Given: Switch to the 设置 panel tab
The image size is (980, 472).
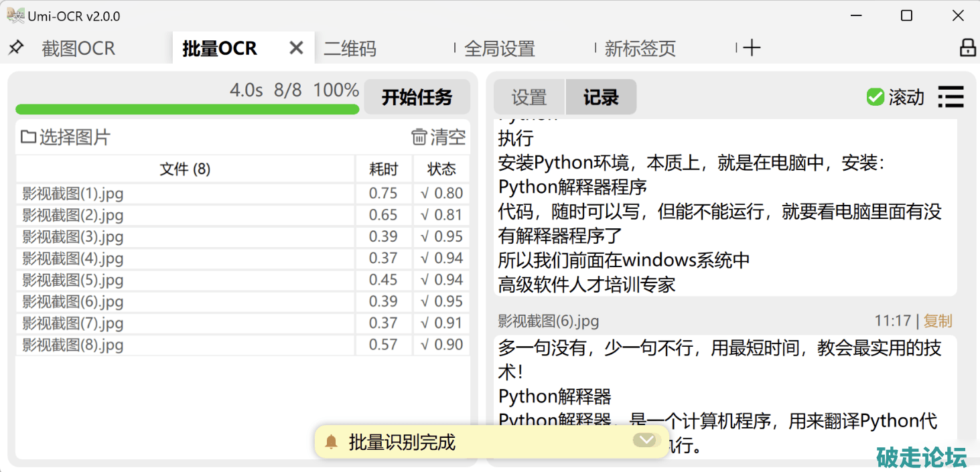Looking at the screenshot, I should coord(529,98).
